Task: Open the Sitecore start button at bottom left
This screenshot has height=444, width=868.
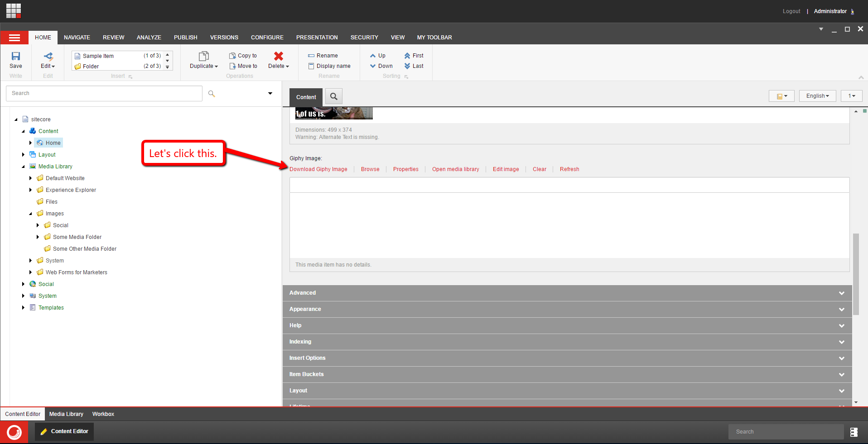Action: (x=14, y=432)
